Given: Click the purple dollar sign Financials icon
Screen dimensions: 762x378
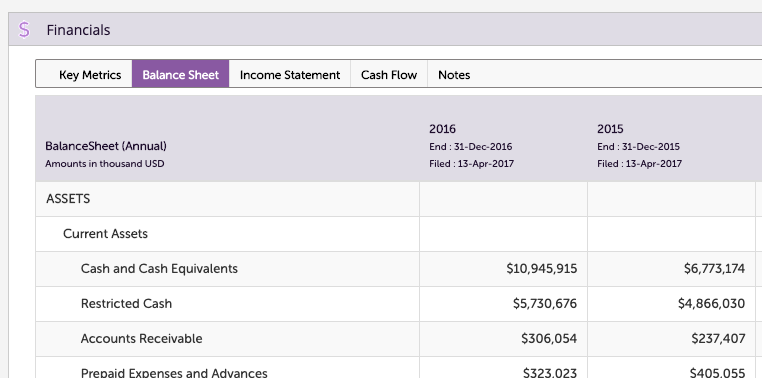Looking at the screenshot, I should (24, 30).
